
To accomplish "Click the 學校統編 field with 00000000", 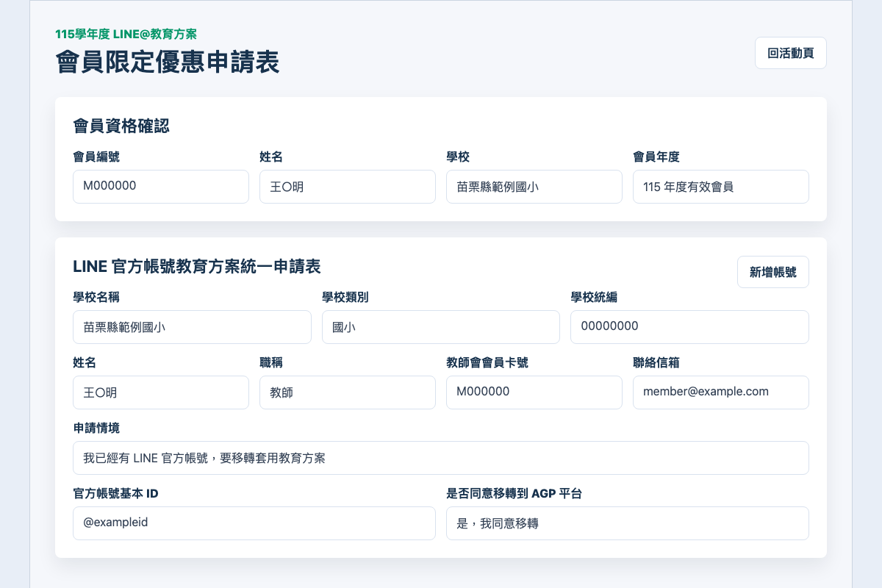I will click(689, 327).
